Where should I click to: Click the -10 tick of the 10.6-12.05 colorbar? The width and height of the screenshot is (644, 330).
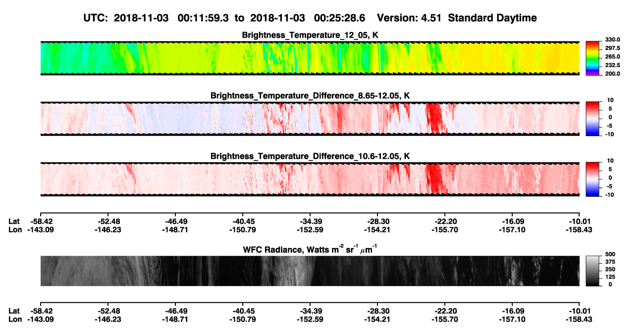(x=609, y=195)
